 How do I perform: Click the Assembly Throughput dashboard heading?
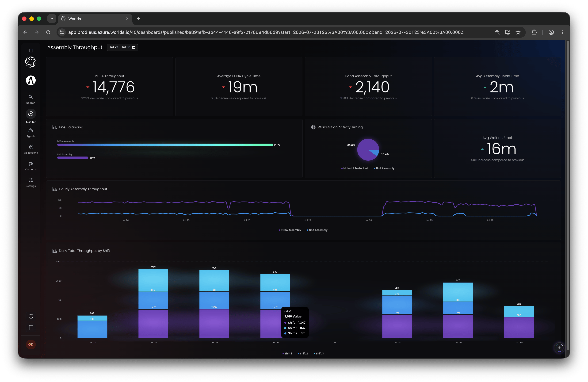pos(75,47)
